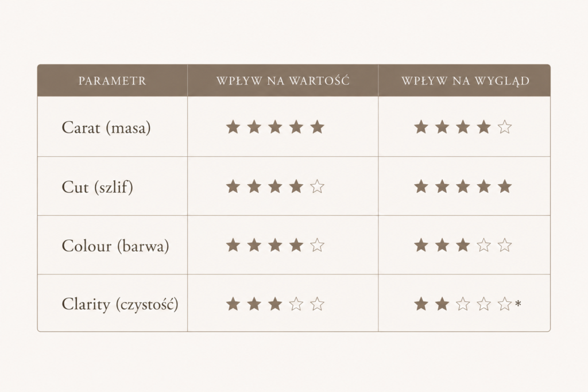Click the first star in Clarity value rating
This screenshot has height=392, width=588.
(x=233, y=304)
